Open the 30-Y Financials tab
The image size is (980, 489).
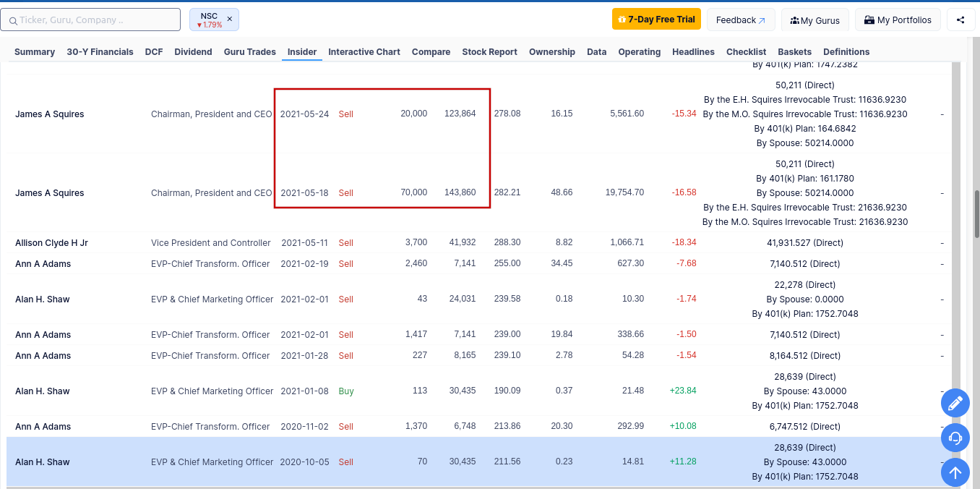pos(100,52)
